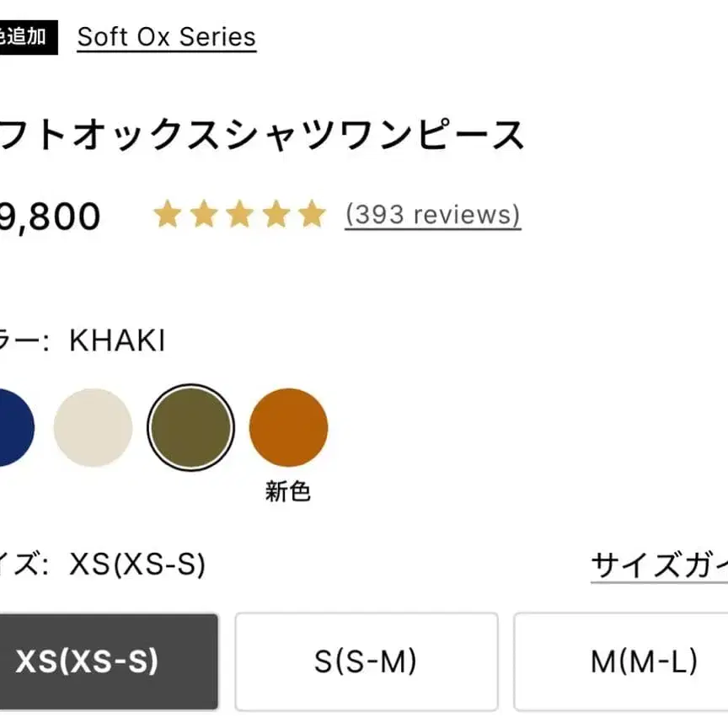Open the サイズガイド size guide link
This screenshot has height=728, width=728.
(x=659, y=565)
